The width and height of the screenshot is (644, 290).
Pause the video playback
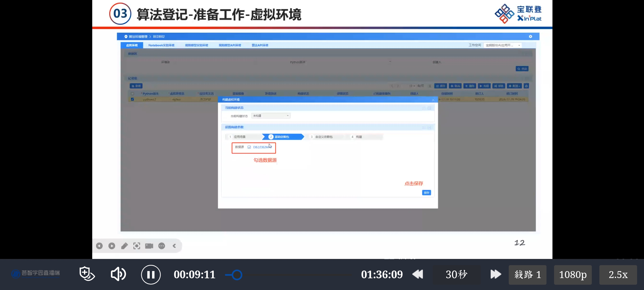coord(150,275)
